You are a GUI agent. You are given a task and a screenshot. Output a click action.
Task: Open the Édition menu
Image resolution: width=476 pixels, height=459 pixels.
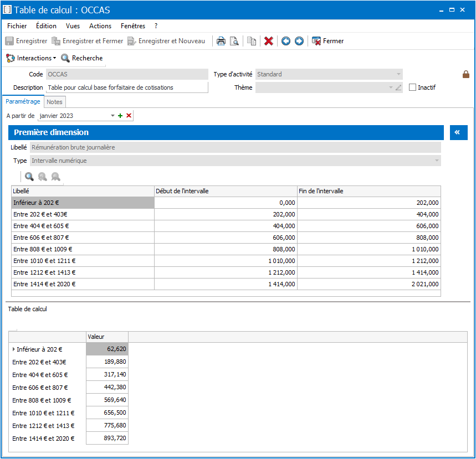[x=46, y=26]
